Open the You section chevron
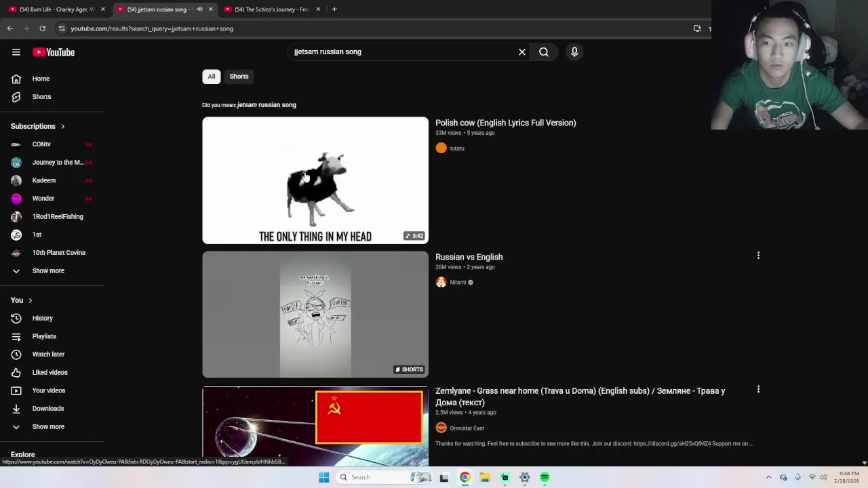The image size is (868, 488). pyautogui.click(x=30, y=300)
